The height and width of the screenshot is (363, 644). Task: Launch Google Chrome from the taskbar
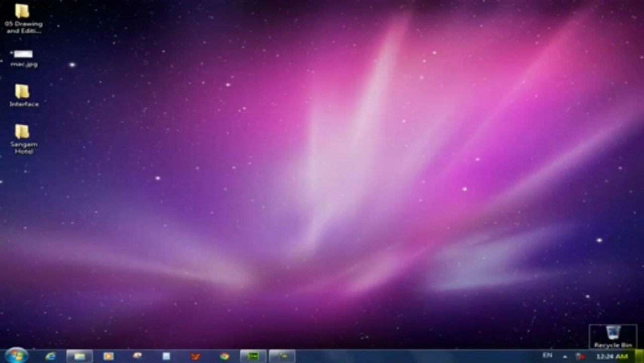tap(224, 356)
